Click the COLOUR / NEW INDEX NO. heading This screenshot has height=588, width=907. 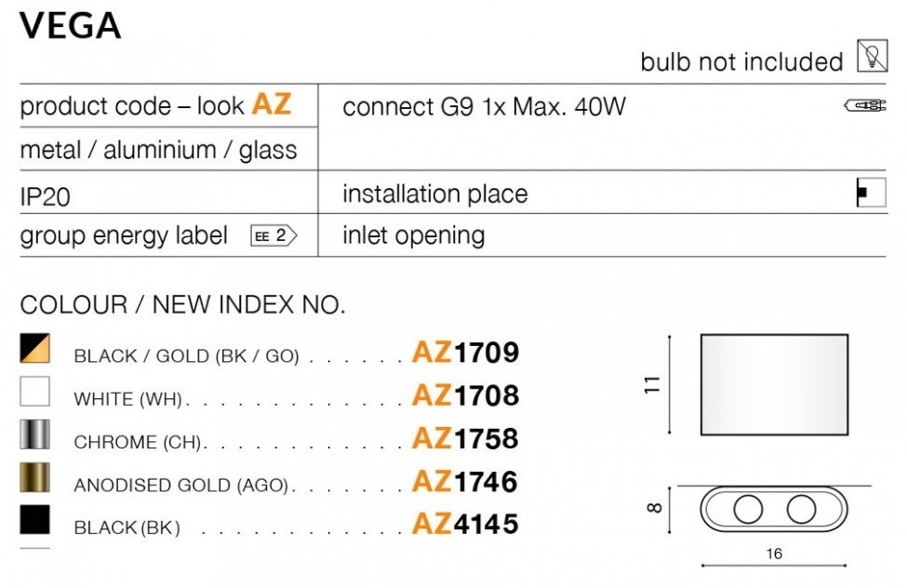click(x=182, y=304)
